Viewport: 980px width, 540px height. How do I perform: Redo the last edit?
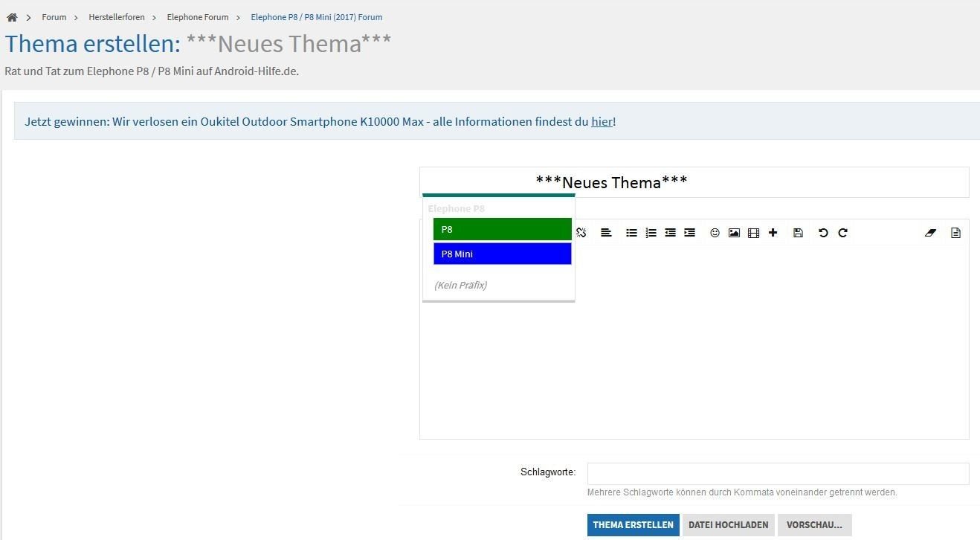[842, 233]
